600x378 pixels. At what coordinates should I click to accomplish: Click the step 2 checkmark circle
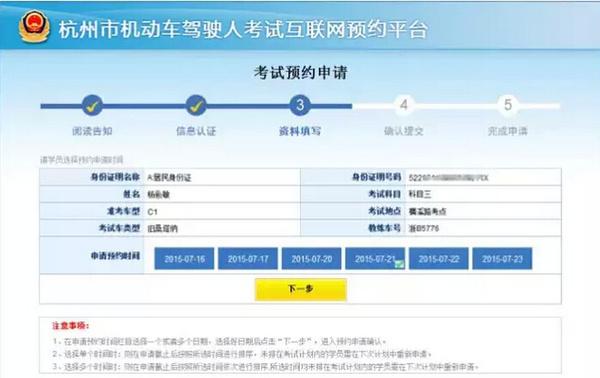click(x=196, y=106)
